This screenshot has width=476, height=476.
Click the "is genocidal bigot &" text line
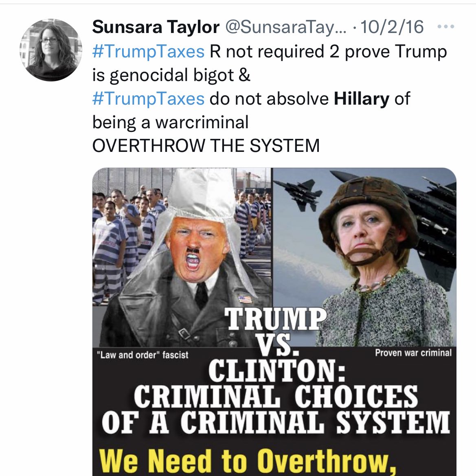(x=171, y=75)
